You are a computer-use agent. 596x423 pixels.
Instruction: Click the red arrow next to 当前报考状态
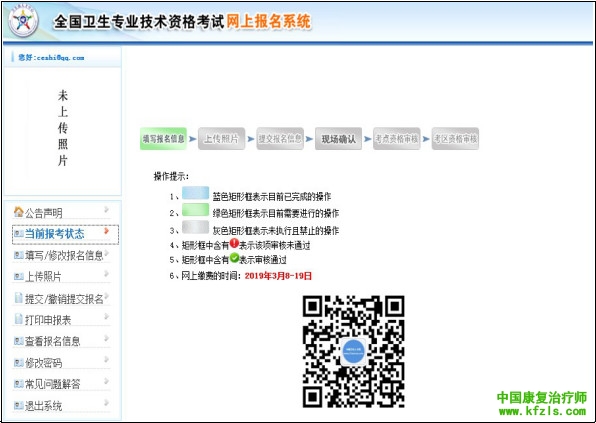106,231
